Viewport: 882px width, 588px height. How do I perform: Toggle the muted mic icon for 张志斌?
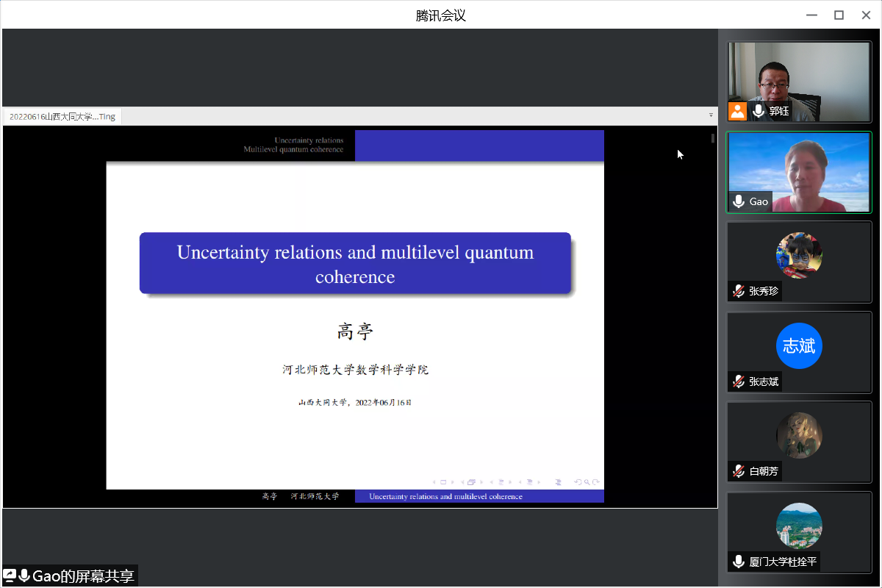739,381
